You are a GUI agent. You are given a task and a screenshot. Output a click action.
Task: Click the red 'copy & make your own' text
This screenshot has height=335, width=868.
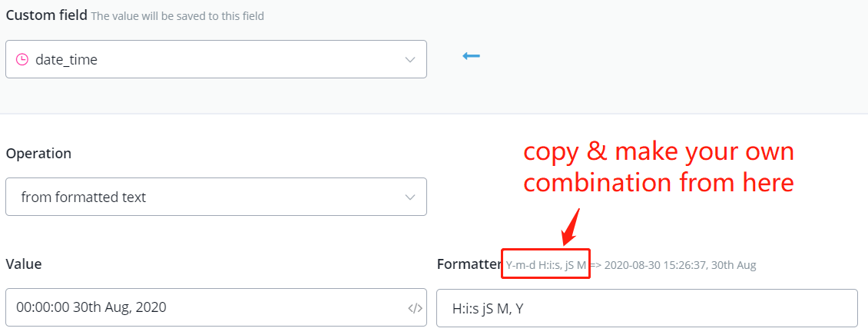coord(658,152)
